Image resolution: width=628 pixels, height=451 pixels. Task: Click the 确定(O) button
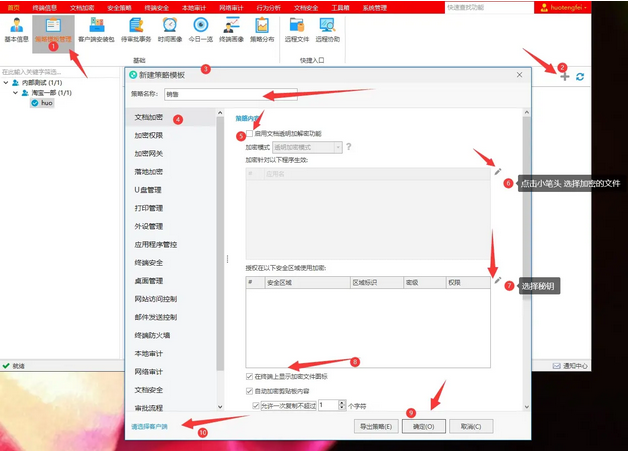[424, 427]
